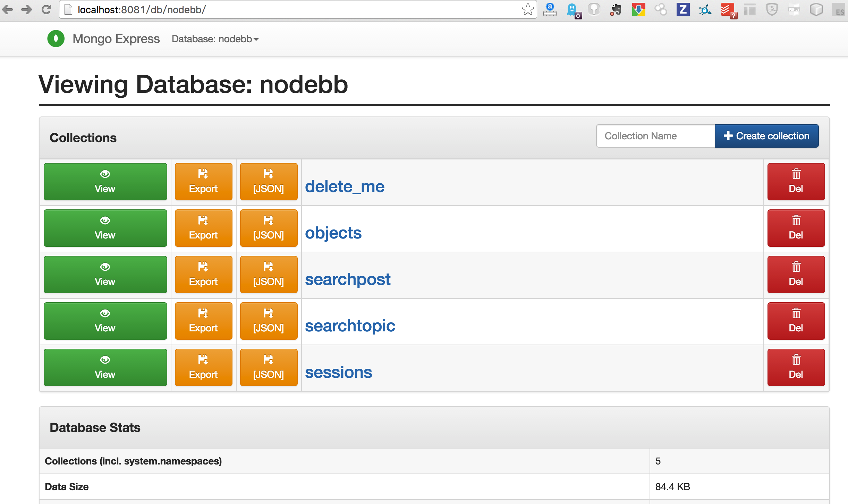Click the Mongo Express leaf logo
The image size is (848, 504).
(x=56, y=39)
